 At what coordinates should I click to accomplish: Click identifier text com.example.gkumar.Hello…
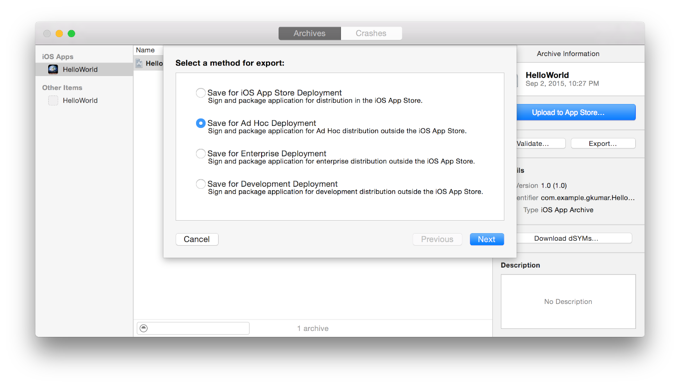(x=588, y=198)
